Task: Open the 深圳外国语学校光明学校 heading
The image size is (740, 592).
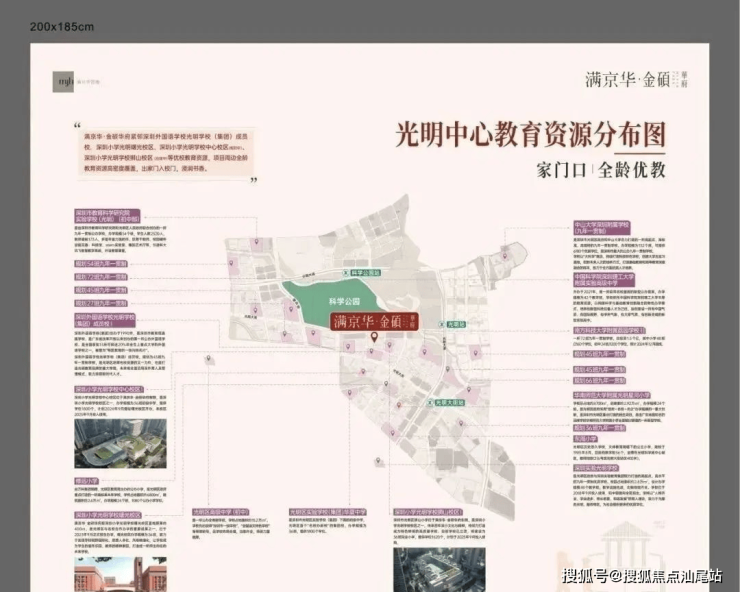Action: 105,321
